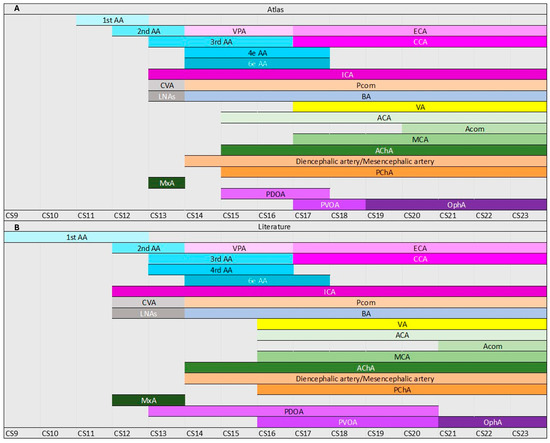
Task: Click the PDOA bar in Literature chart
Action: tap(293, 411)
